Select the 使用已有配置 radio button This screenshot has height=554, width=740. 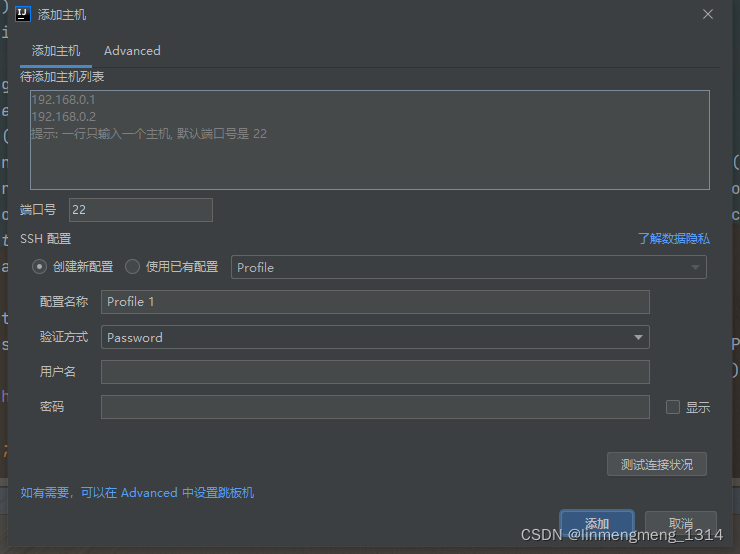[132, 267]
